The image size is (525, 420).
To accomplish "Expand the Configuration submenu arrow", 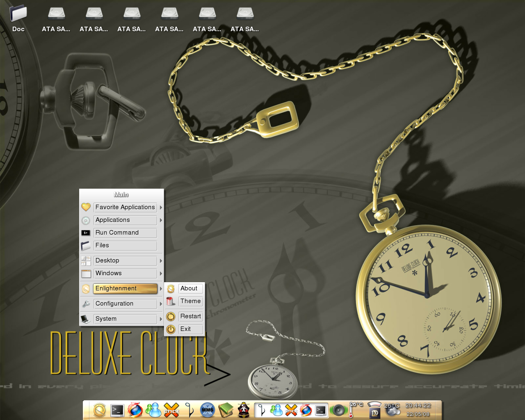I will click(161, 304).
